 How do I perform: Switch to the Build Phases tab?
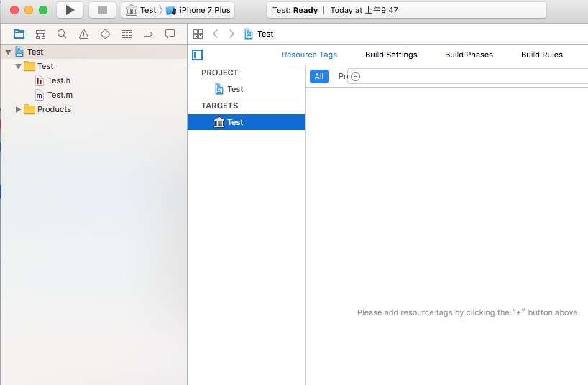tap(469, 55)
